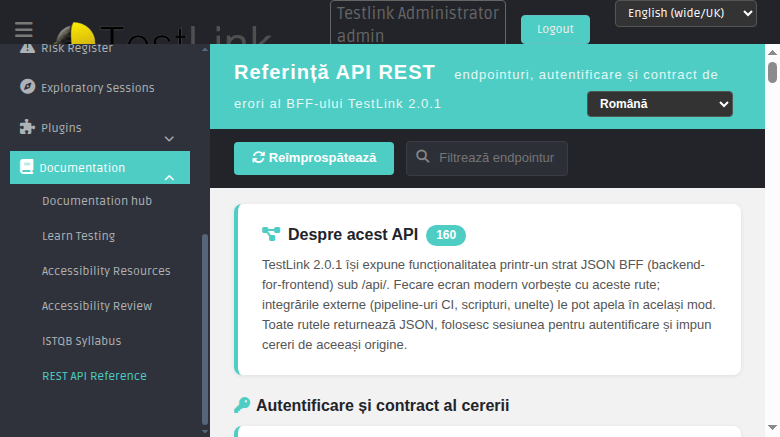Expand the Plugins submenu chevron
Screen dimensions: 780x437
(169, 139)
